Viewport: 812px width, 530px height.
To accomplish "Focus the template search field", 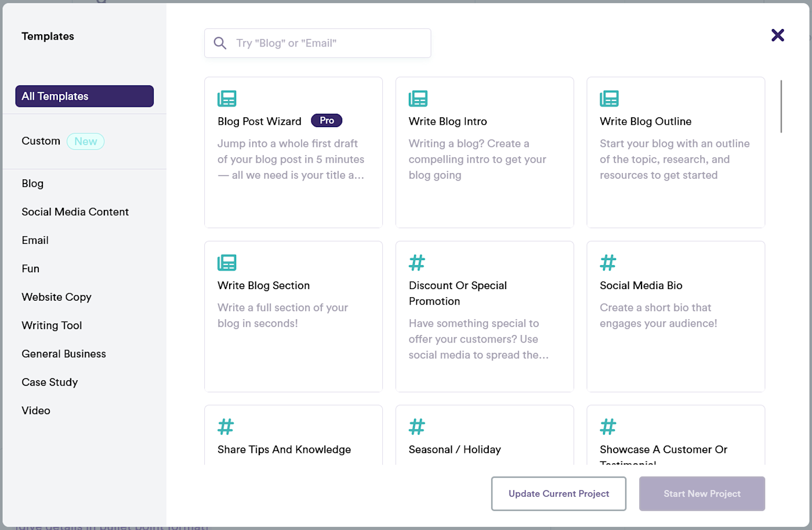I will coord(317,43).
